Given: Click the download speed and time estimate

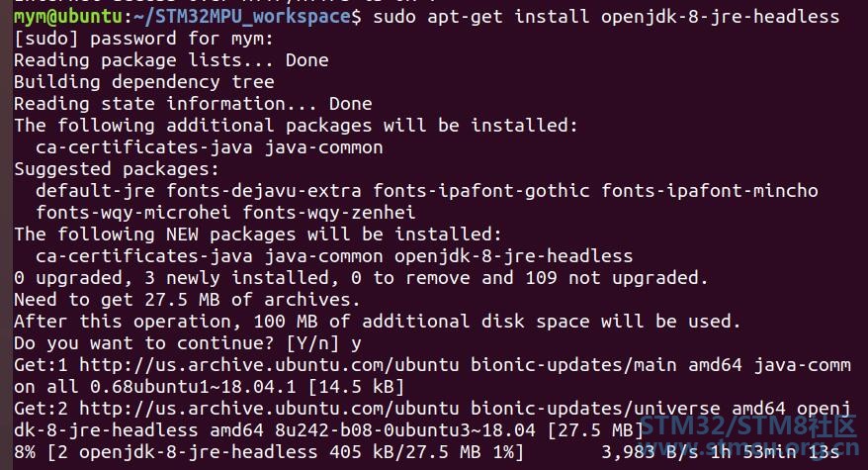Looking at the screenshot, I should [721, 452].
